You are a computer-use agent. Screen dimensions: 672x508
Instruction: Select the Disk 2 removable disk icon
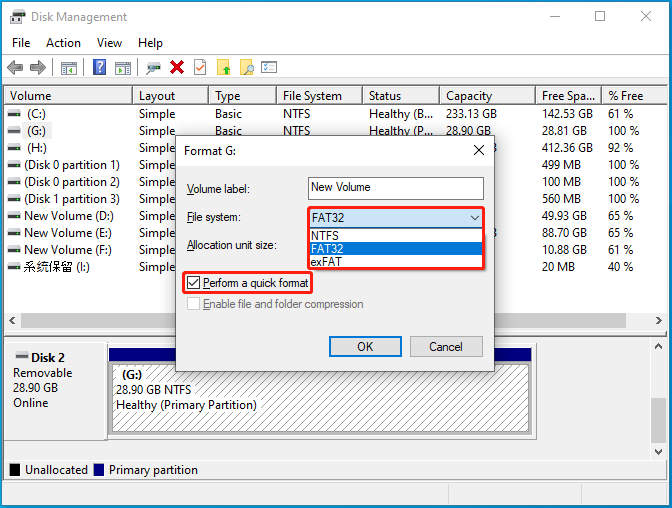coord(21,356)
